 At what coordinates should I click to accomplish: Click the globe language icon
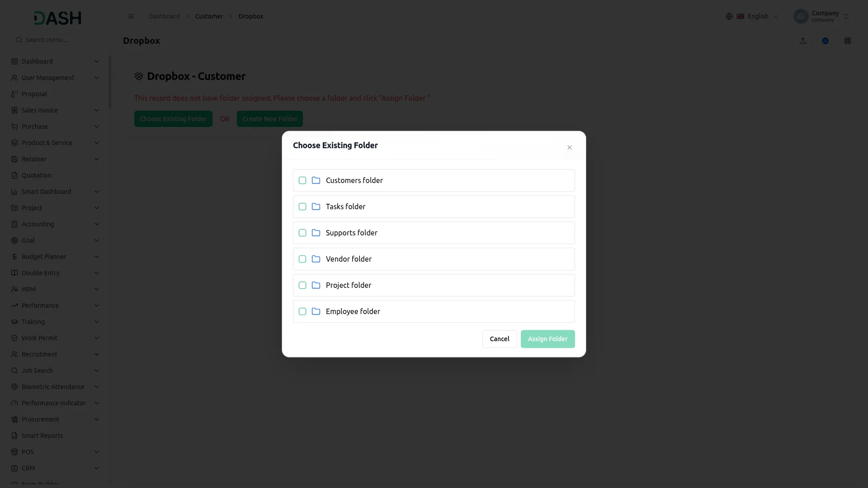point(729,16)
